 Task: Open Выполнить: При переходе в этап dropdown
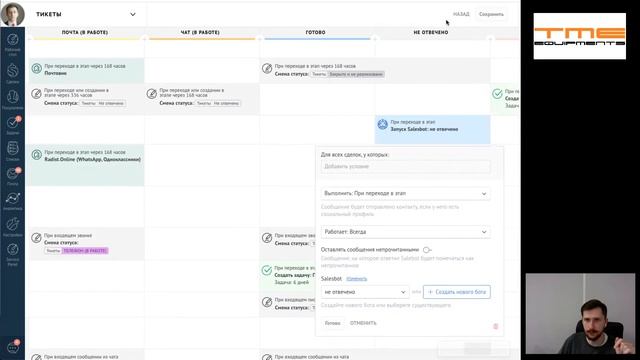pos(405,193)
